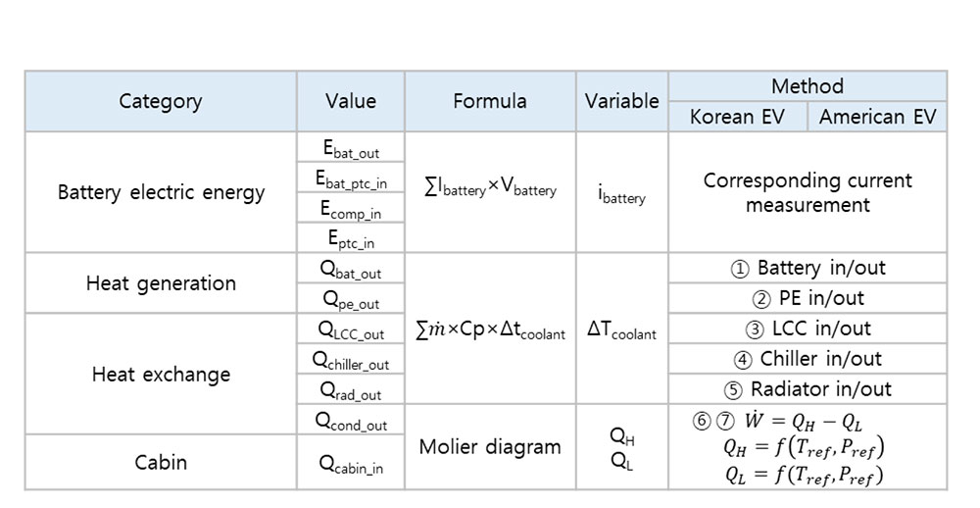Image resolution: width=980 pixels, height=508 pixels.
Task: Select the Variable column header
Action: (621, 101)
